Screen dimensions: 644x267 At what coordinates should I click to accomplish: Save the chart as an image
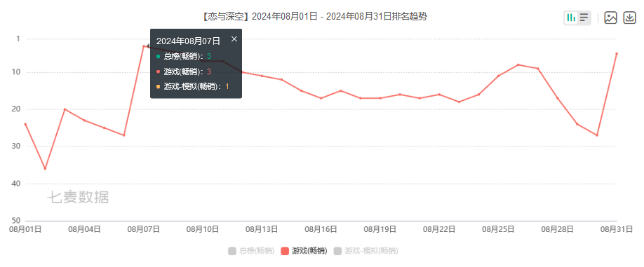pos(611,18)
